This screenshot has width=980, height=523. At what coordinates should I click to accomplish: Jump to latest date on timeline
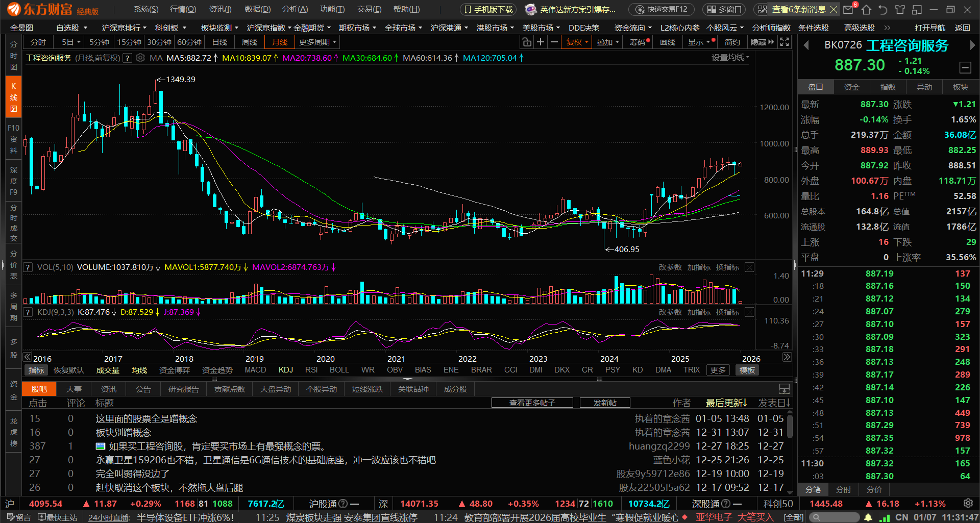(x=787, y=357)
